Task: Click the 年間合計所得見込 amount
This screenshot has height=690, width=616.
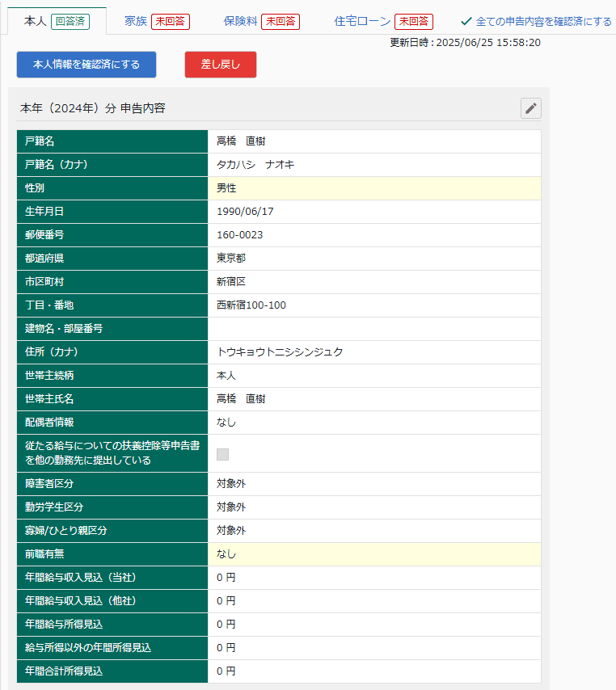Action: point(226,671)
